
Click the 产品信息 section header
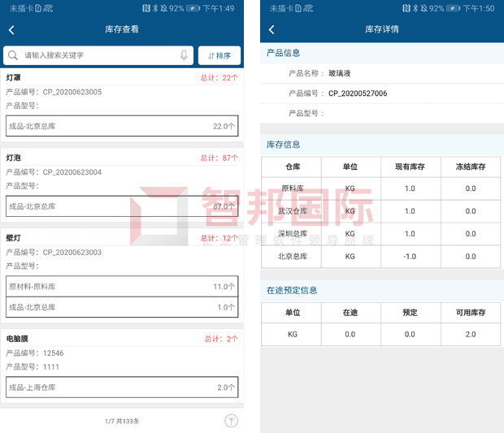pyautogui.click(x=283, y=53)
